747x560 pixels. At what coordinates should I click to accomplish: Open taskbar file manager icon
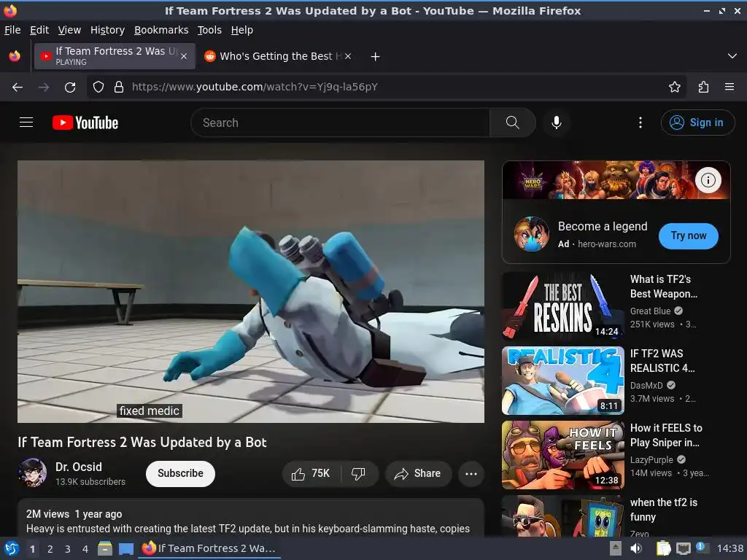pos(105,548)
